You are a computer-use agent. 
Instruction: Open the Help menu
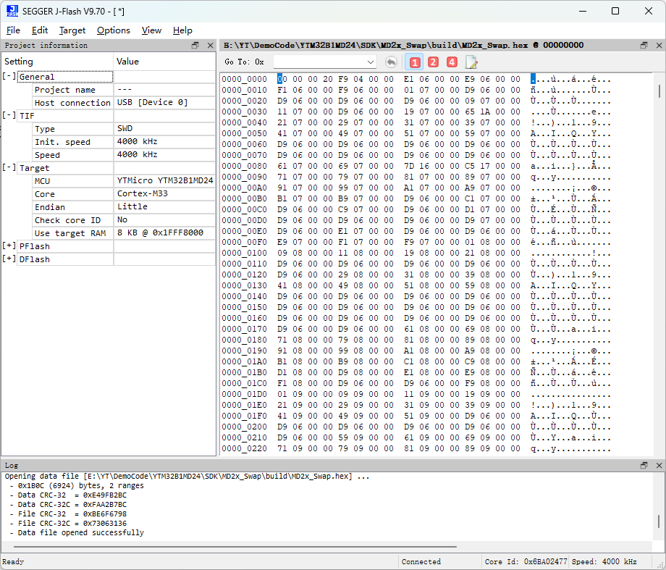point(183,31)
